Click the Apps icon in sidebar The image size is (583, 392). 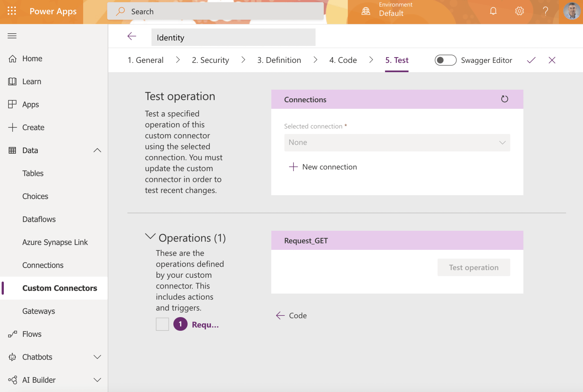click(x=12, y=104)
